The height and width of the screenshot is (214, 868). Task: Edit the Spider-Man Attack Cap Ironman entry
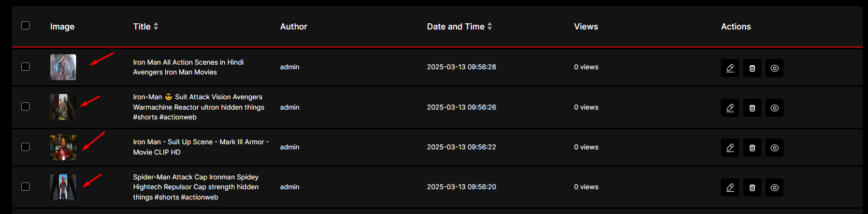point(730,187)
